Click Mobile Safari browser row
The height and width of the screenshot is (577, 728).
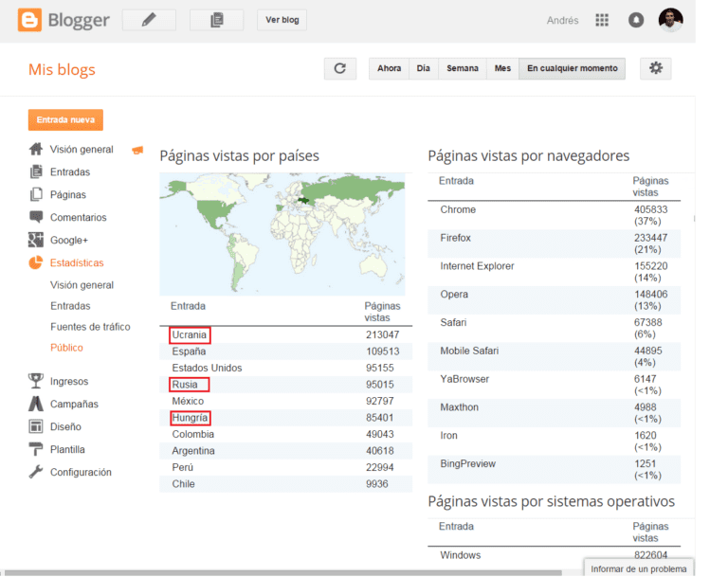tap(555, 356)
